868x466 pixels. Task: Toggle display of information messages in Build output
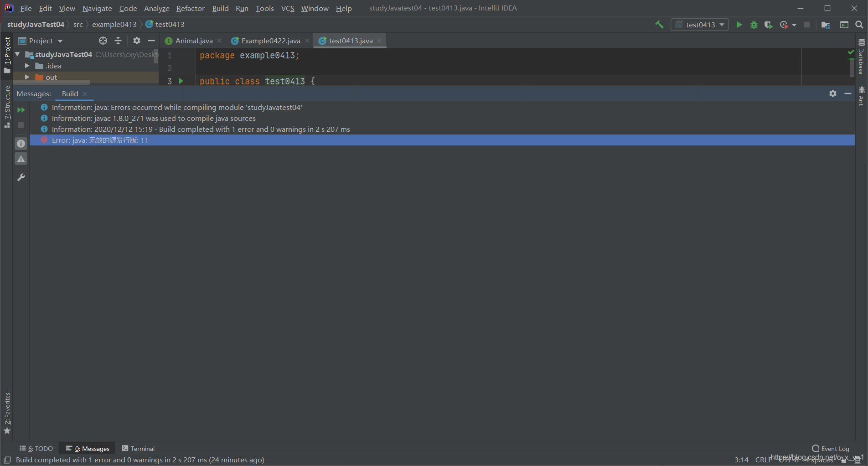[x=21, y=143]
